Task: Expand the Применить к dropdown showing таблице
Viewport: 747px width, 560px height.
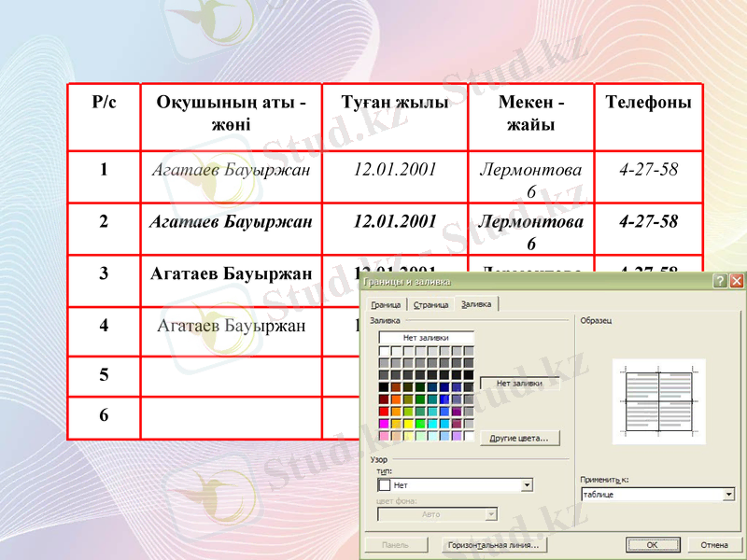Action: [730, 495]
